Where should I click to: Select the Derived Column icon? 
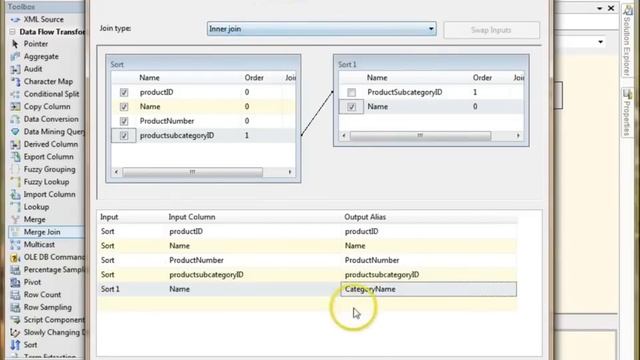click(x=15, y=144)
